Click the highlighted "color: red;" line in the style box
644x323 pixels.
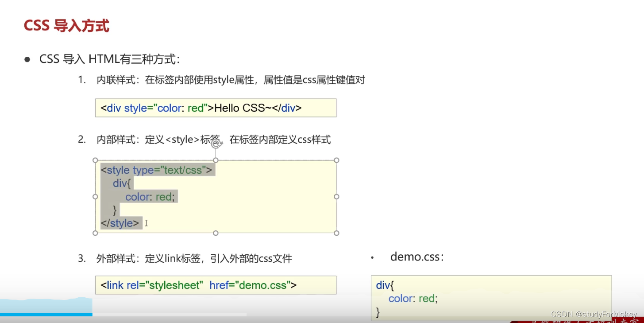150,196
